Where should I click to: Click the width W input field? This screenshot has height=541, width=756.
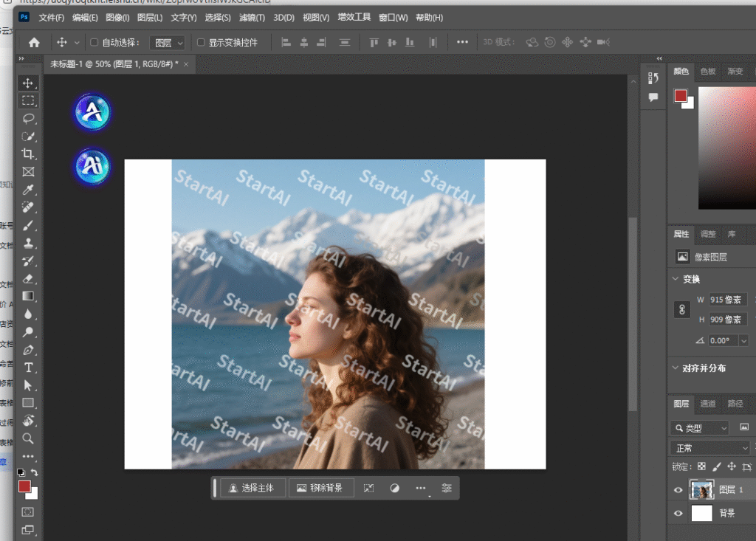(x=726, y=300)
